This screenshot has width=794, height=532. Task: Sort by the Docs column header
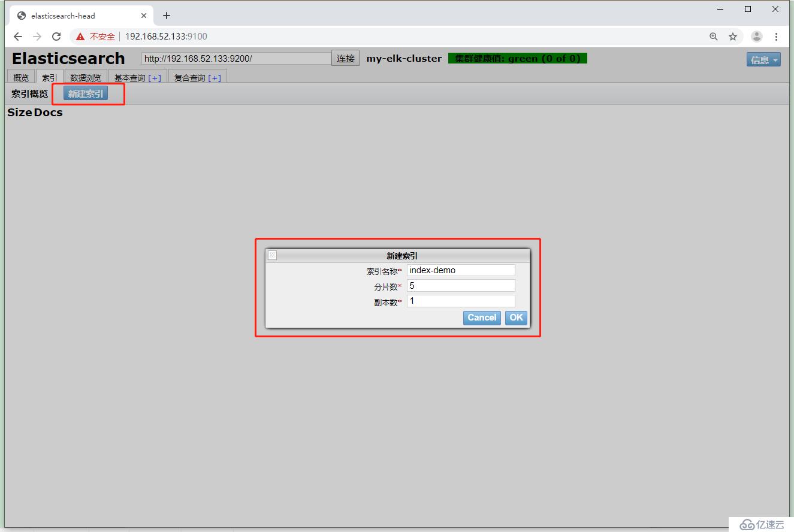(x=48, y=112)
